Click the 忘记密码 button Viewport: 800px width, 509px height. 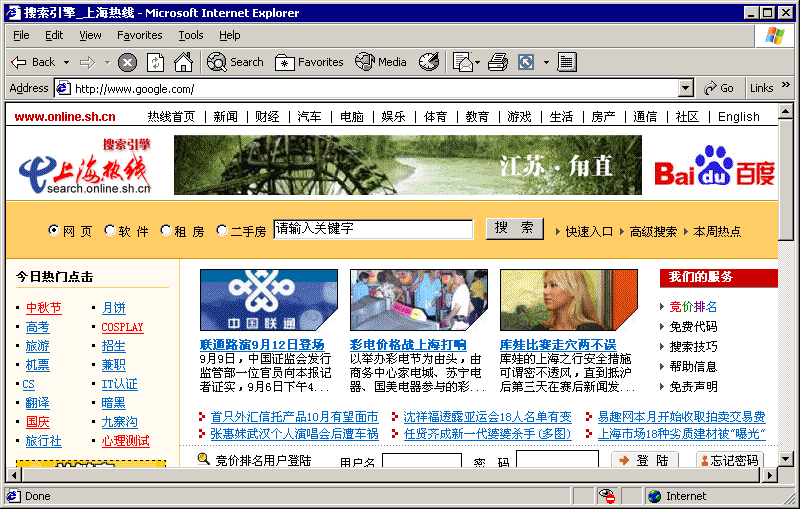point(730,460)
